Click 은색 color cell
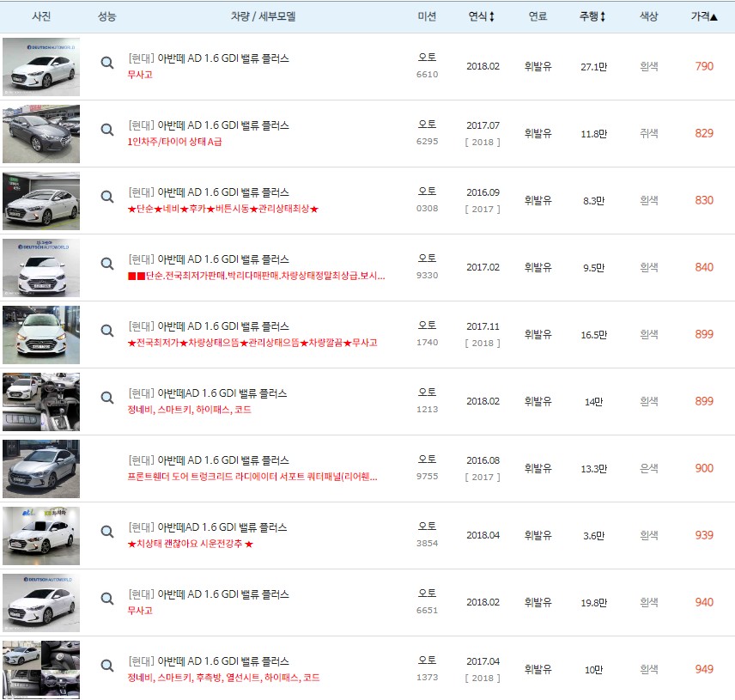This screenshot has height=700, width=735. pos(649,468)
